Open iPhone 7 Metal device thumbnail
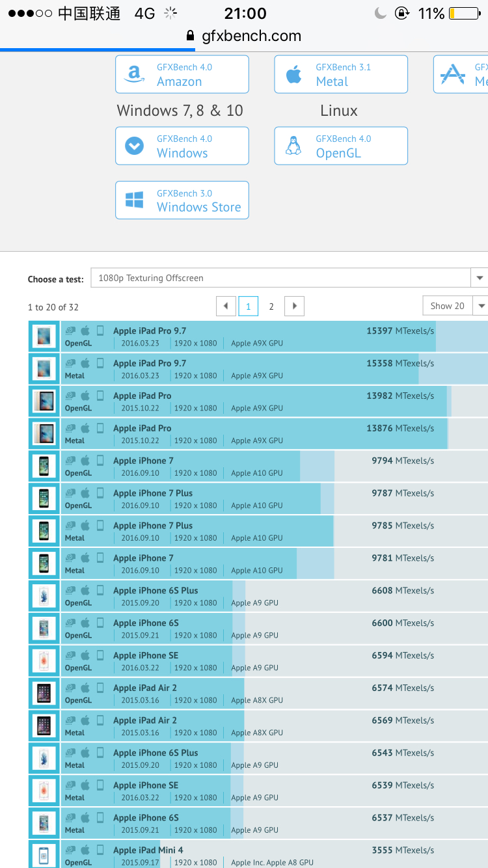Viewport: 488px width, 868px height. 44,563
